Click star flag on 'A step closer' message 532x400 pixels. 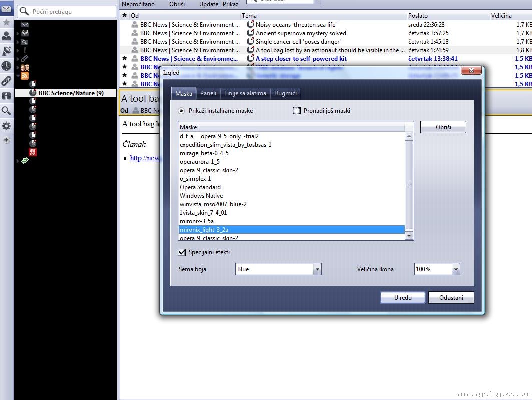[124, 58]
